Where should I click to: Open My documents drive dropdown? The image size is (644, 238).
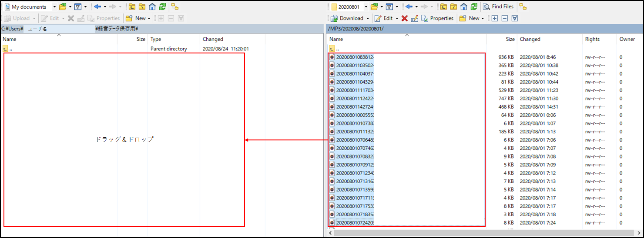coord(54,7)
